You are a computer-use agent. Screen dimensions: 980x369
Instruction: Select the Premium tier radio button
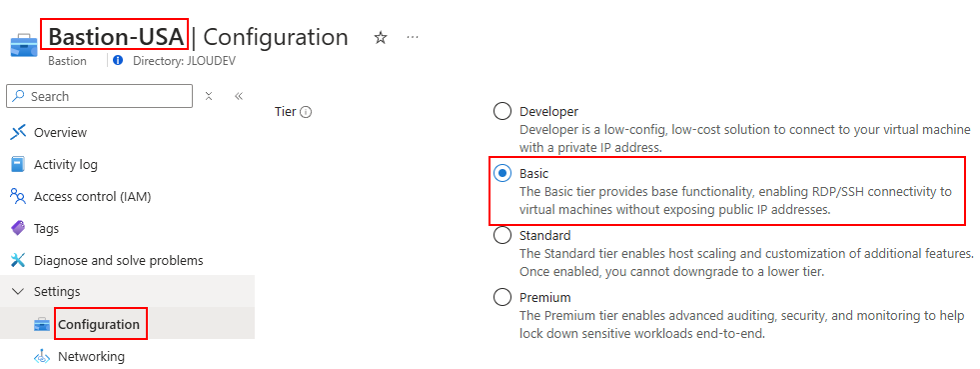pyautogui.click(x=502, y=297)
